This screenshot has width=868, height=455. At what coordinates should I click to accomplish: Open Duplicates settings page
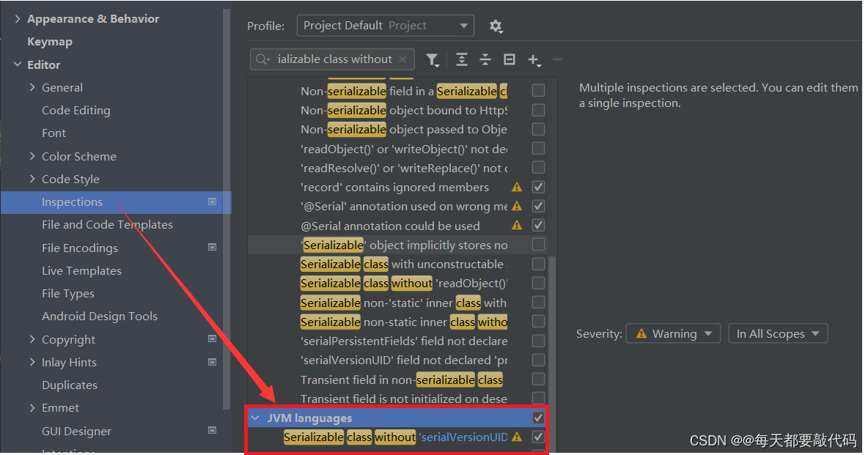tap(69, 385)
